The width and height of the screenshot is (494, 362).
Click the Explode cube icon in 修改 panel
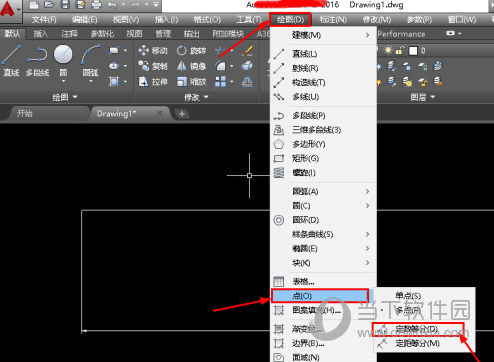[247, 66]
